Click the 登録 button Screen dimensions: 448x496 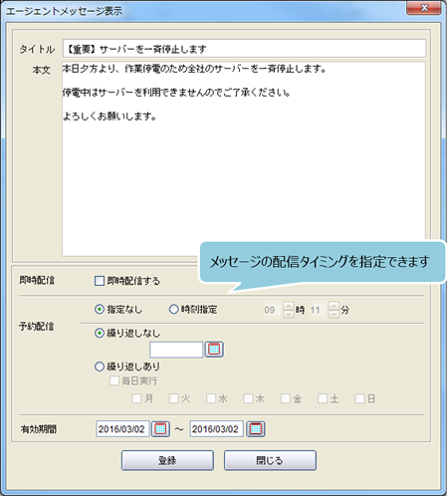pyautogui.click(x=167, y=460)
